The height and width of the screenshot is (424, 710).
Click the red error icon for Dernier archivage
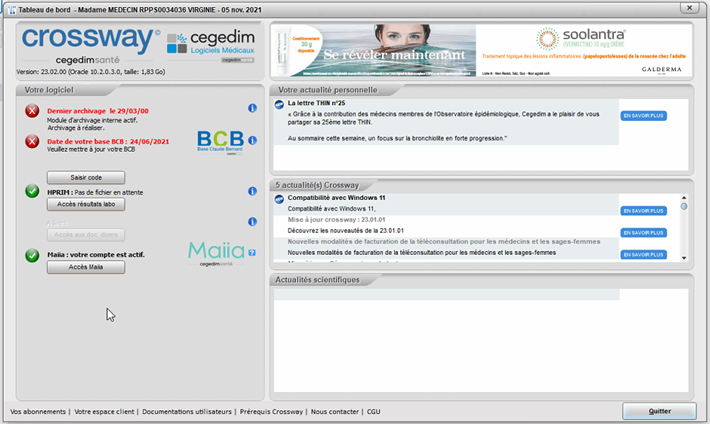32,111
